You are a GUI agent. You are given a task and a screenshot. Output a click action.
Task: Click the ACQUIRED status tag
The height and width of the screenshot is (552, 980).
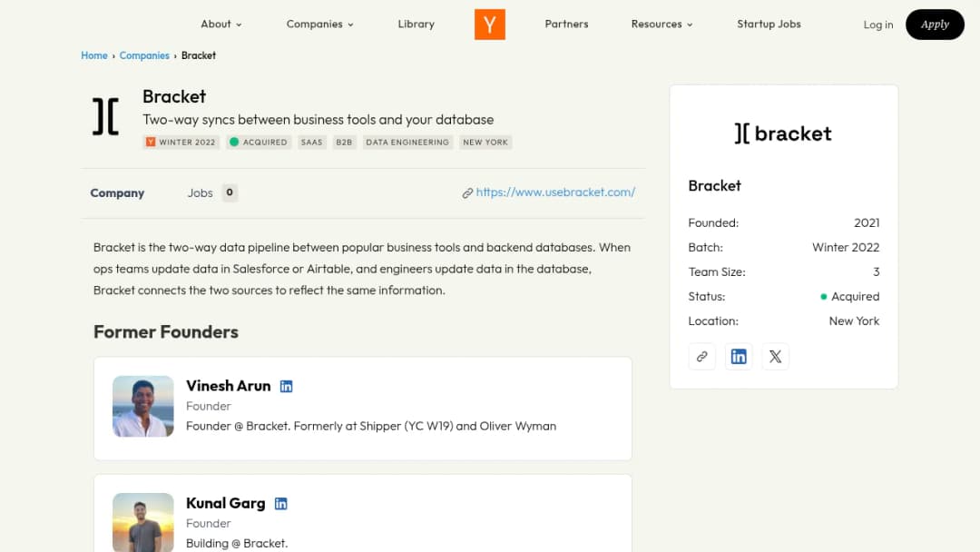click(x=259, y=143)
